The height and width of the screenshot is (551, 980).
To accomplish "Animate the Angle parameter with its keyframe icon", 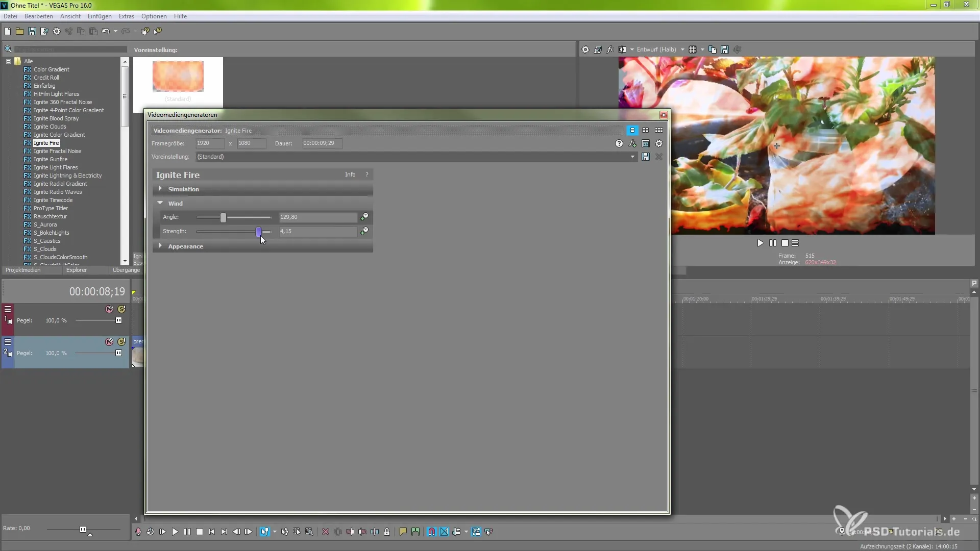I will [x=364, y=217].
